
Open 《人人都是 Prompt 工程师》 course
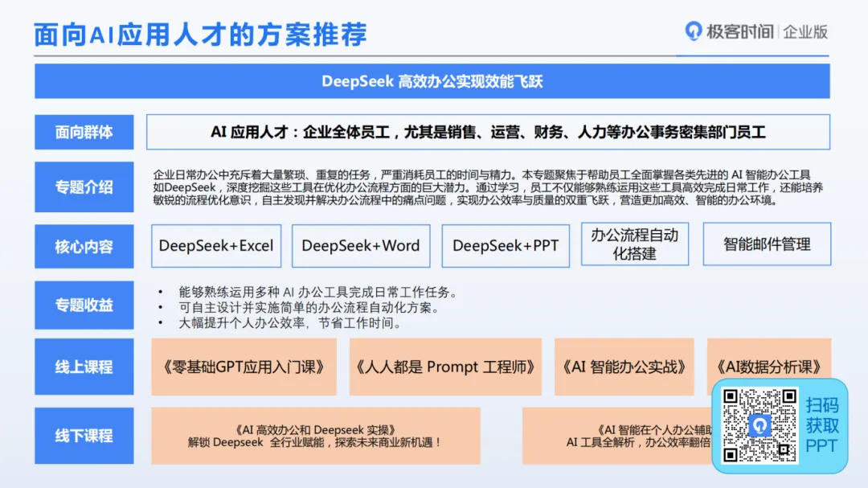444,367
